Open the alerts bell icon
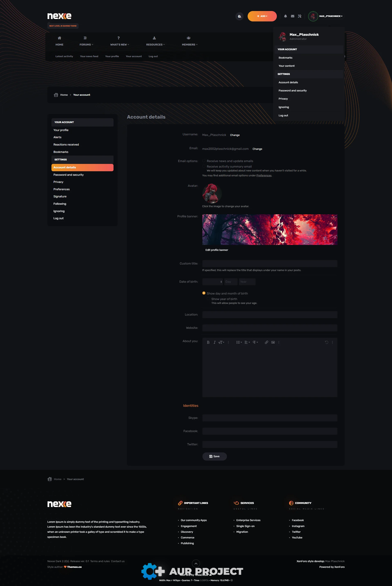The width and height of the screenshot is (392, 586). coord(285,16)
